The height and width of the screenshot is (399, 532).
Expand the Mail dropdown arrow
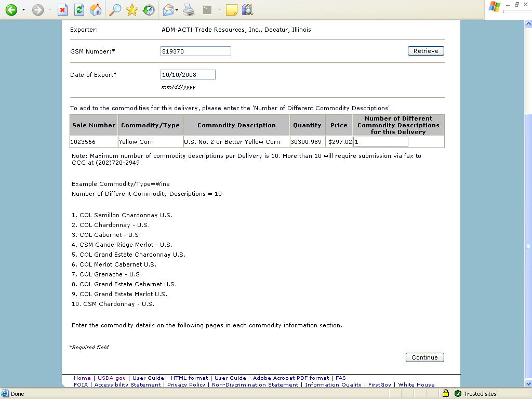pos(177,10)
